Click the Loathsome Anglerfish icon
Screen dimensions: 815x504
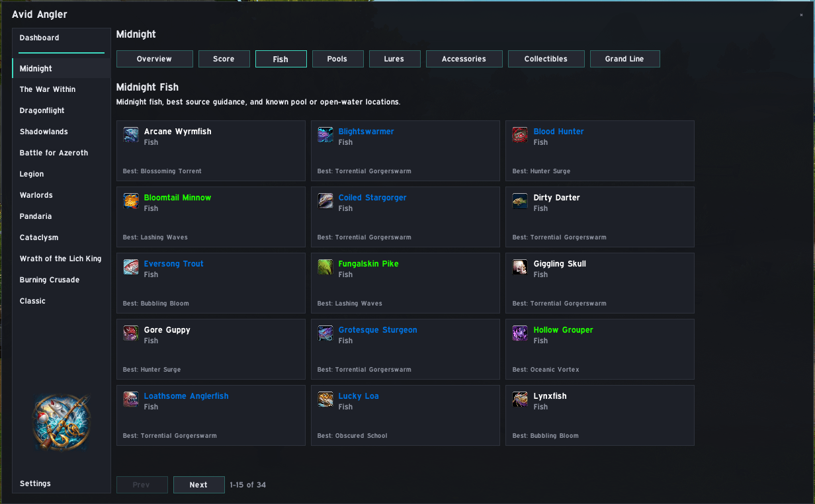point(131,399)
